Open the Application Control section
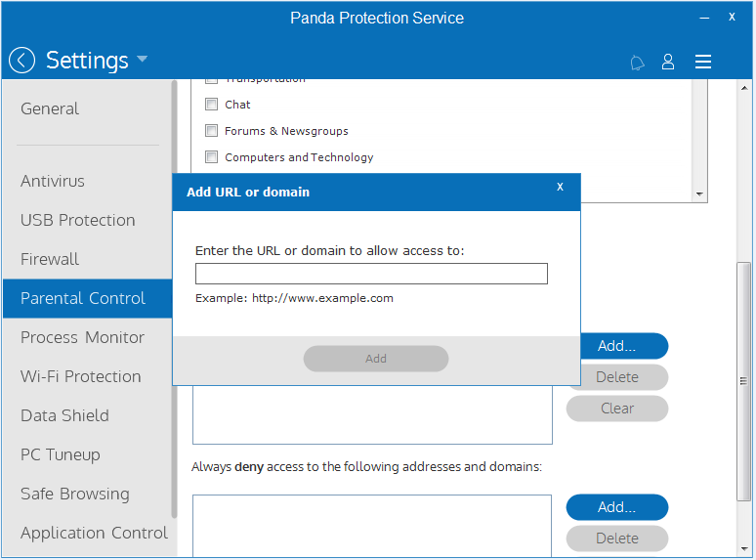Viewport: 756px width, 560px height. [94, 533]
